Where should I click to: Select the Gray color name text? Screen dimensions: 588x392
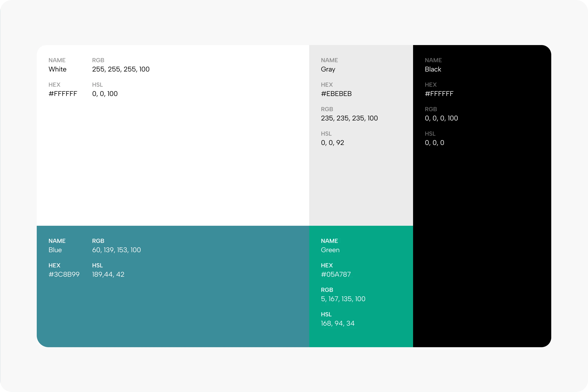tap(328, 70)
